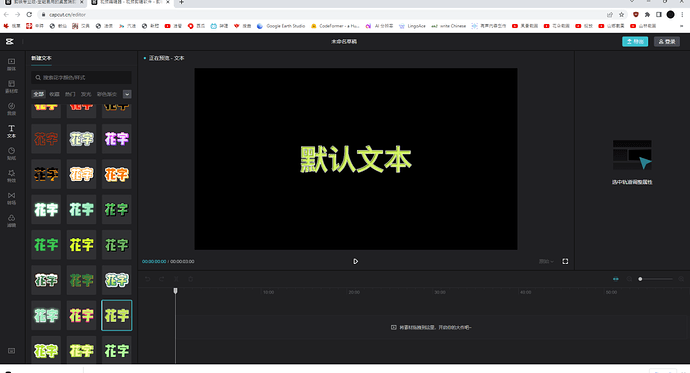690x373 pixels.
Task: Click the timeline zoom-in magnifier
Action: click(681, 279)
